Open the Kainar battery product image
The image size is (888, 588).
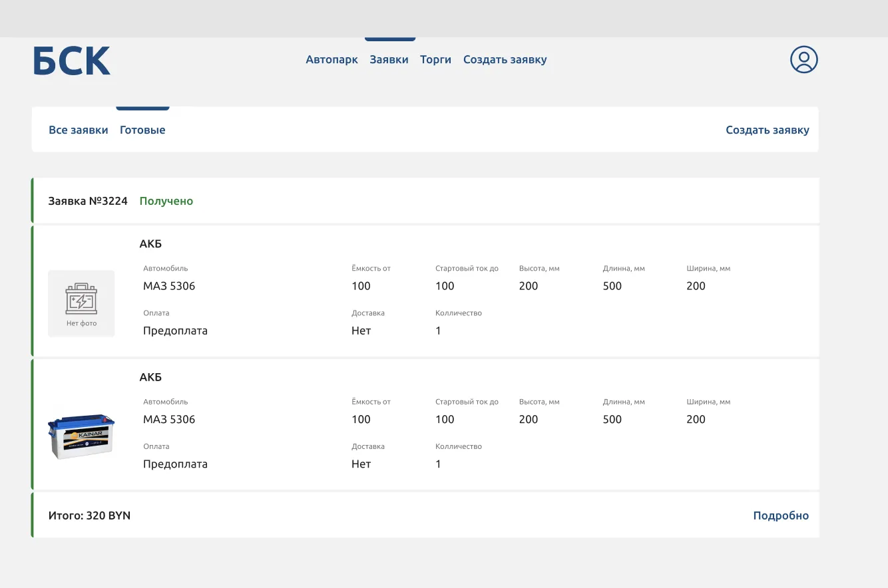coord(81,436)
